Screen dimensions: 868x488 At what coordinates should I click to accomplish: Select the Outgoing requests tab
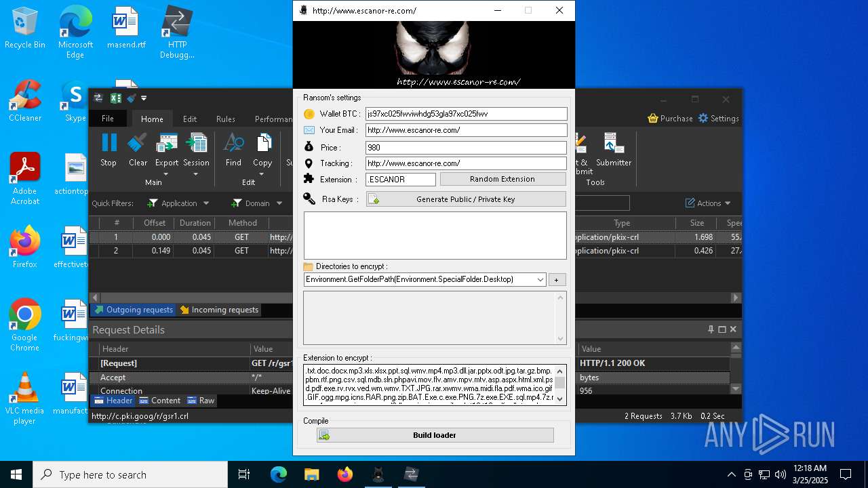click(x=133, y=310)
